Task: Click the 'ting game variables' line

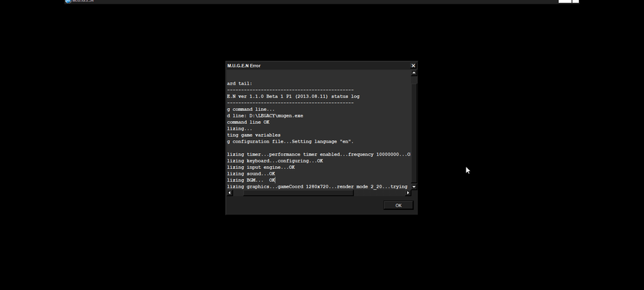Action: coord(254,135)
